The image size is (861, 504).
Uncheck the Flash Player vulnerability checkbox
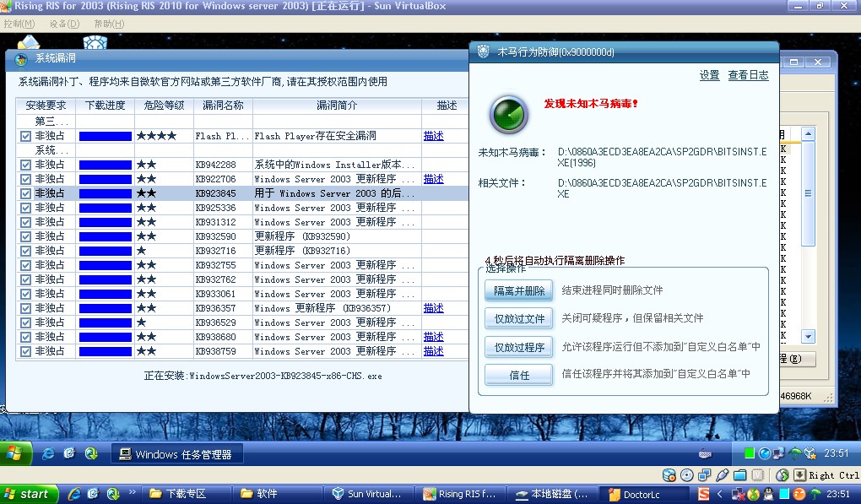(25, 136)
